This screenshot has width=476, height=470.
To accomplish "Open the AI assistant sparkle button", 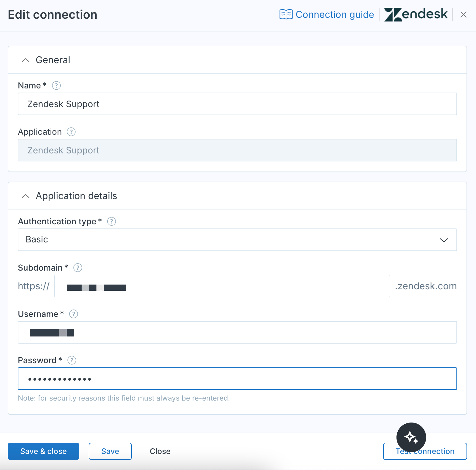I will [411, 437].
